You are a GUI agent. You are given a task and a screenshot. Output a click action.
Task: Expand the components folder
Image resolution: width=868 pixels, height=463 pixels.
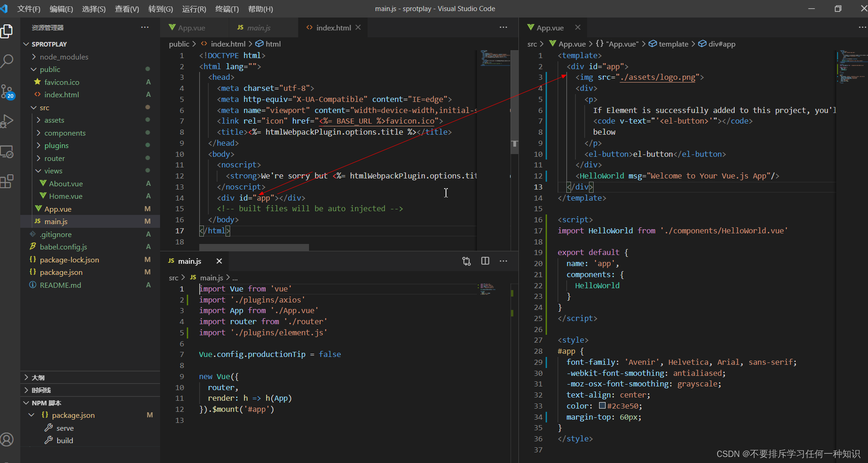coord(39,133)
